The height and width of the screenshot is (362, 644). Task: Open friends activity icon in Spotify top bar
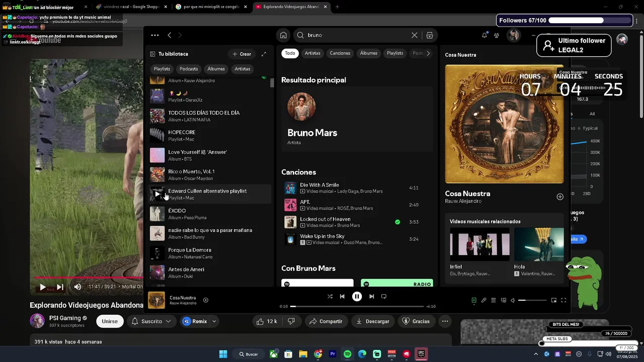[x=497, y=35]
